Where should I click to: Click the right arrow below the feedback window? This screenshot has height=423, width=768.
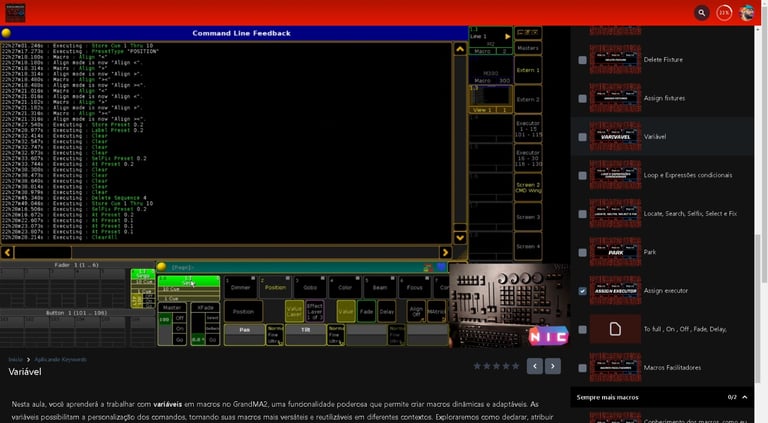(445, 253)
